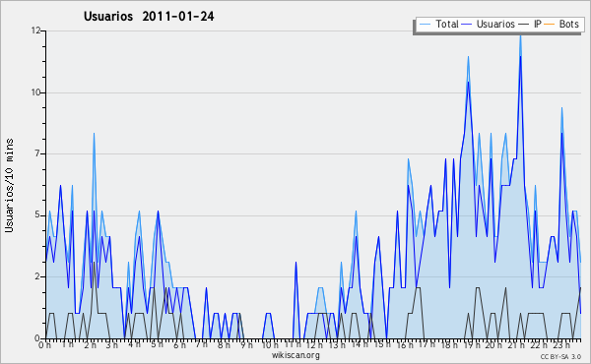Click the x-axis label '0 h'
The image size is (591, 364).
tap(44, 344)
